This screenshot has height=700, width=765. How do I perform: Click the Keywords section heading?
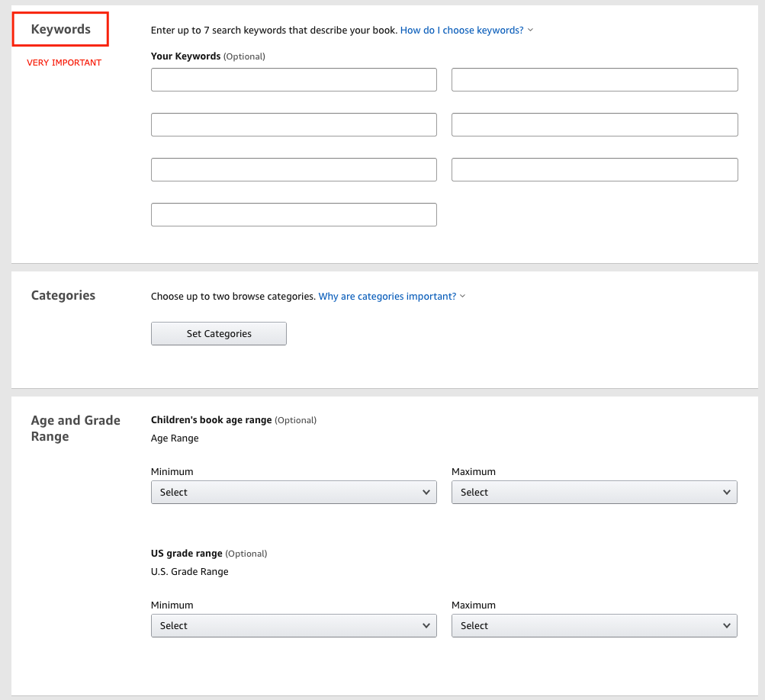click(61, 30)
